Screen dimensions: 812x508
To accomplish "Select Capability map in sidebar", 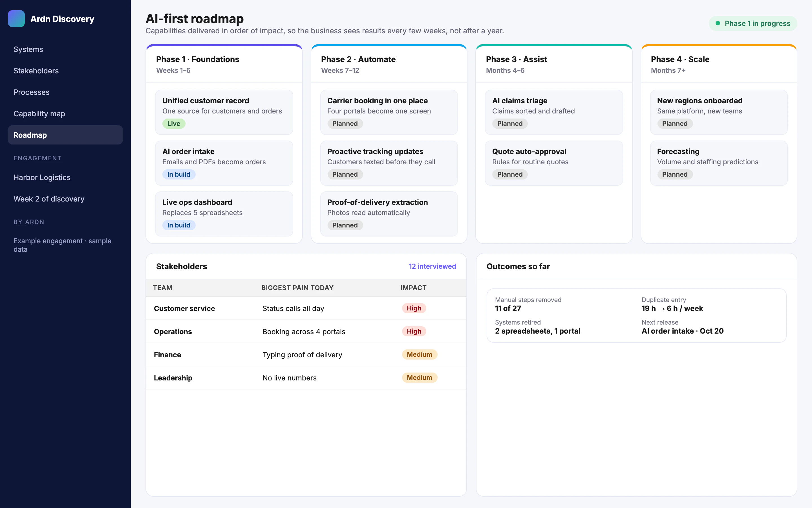I will point(65,113).
